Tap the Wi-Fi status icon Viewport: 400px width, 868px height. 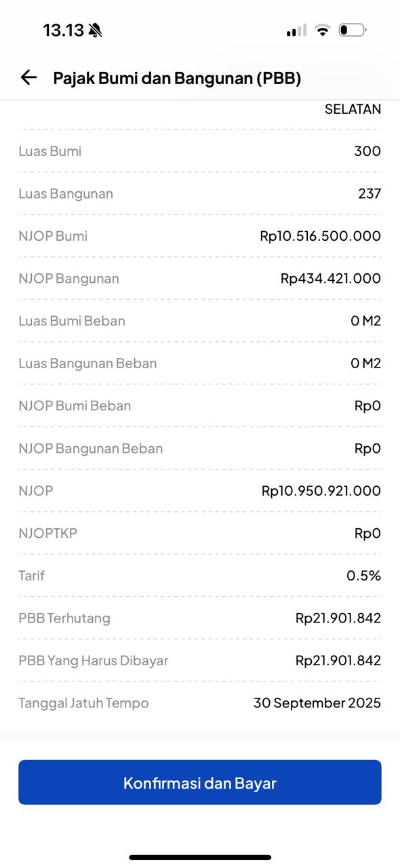(325, 29)
